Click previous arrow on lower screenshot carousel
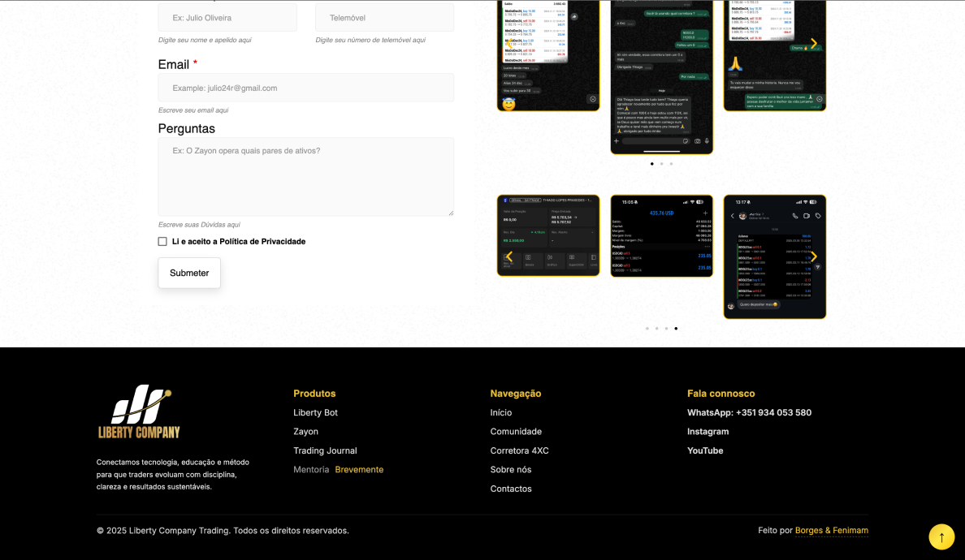Screen dimensions: 965x560 click(x=509, y=257)
